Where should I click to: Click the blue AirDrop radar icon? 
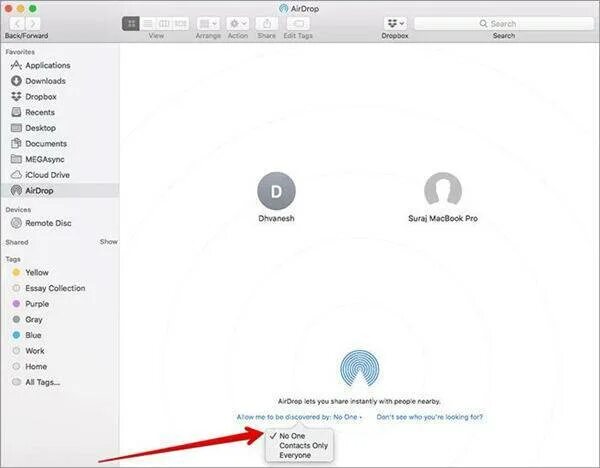pos(360,369)
